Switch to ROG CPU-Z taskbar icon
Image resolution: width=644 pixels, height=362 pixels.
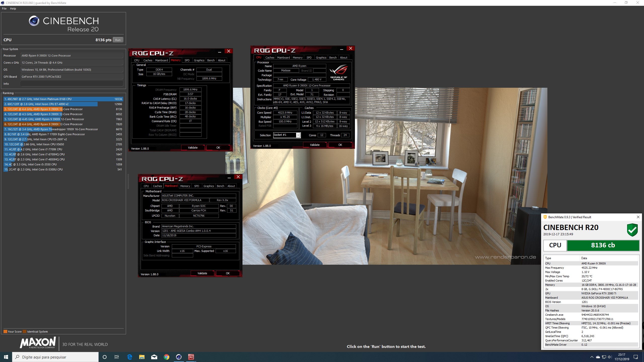click(191, 357)
